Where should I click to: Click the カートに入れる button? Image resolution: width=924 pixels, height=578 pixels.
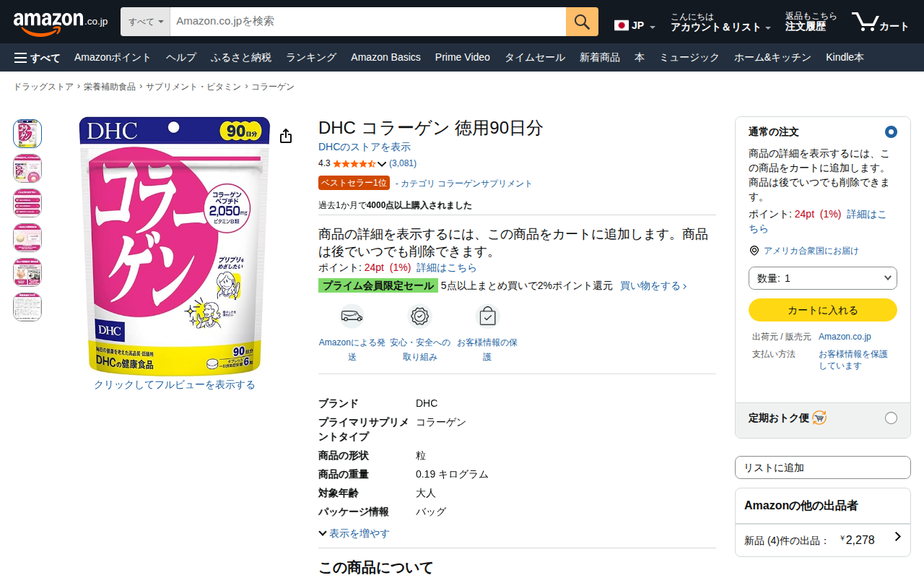(823, 310)
